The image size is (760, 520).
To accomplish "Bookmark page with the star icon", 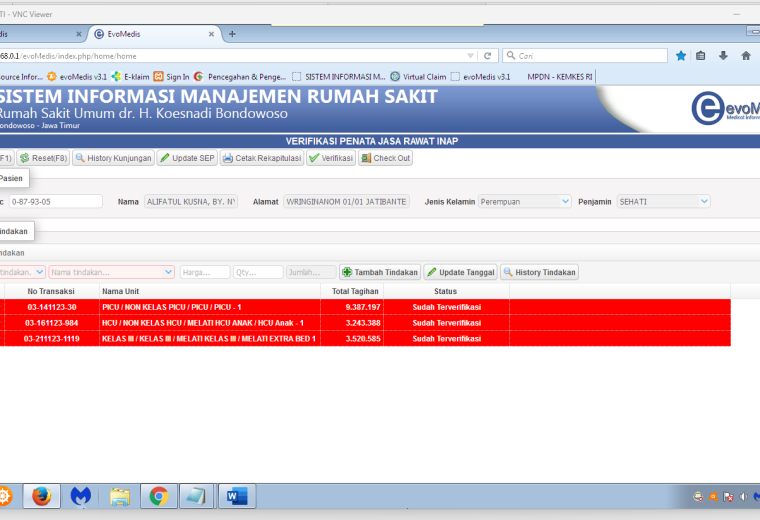I will 681,56.
